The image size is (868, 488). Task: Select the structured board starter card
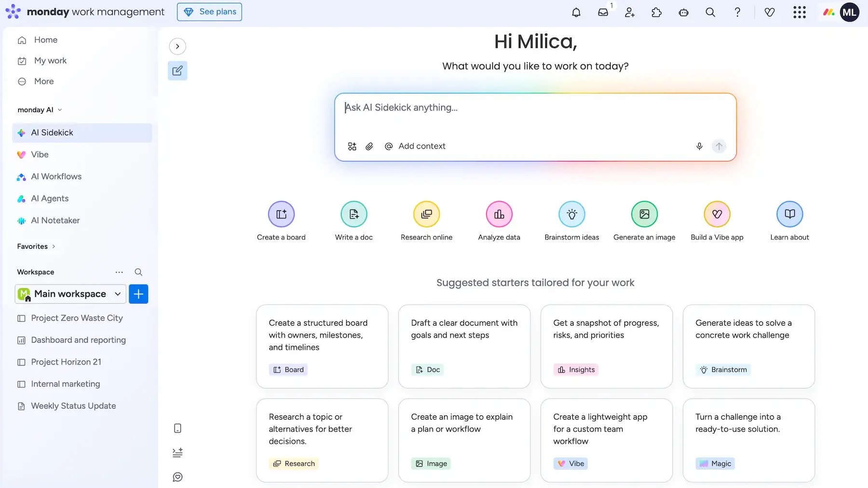click(322, 346)
